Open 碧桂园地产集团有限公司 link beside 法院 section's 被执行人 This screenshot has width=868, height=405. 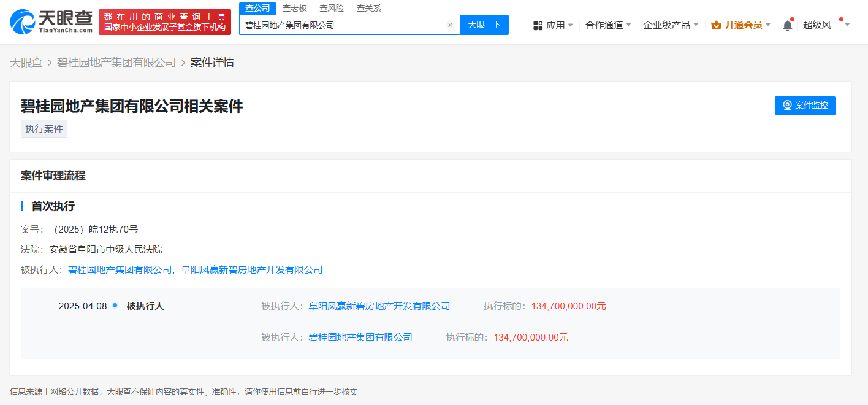pyautogui.click(x=120, y=269)
